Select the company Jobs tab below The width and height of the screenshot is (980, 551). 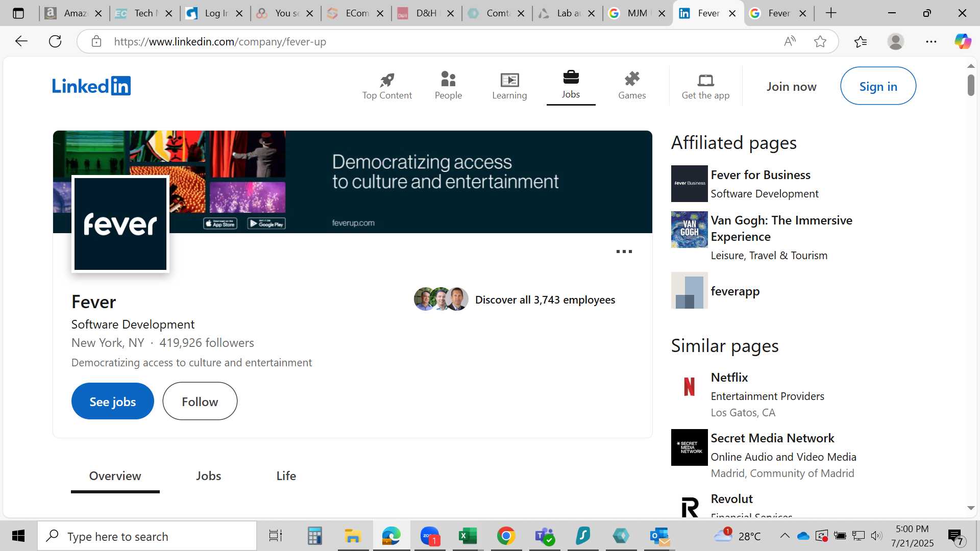pyautogui.click(x=209, y=476)
